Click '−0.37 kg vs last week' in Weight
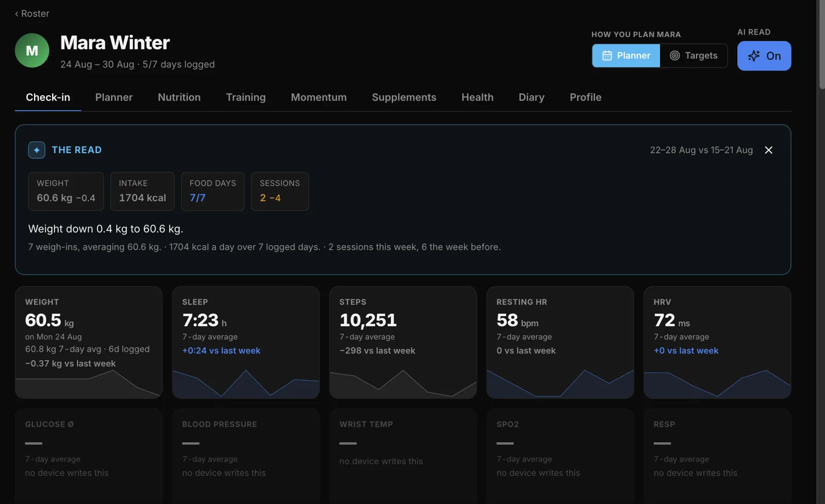The image size is (825, 504). pyautogui.click(x=71, y=363)
